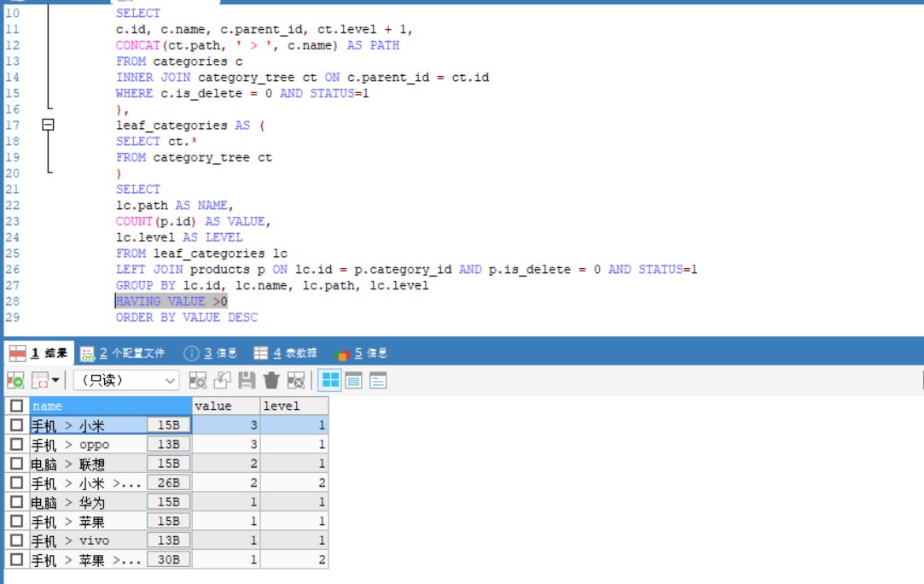Click line number 14 in the gutter

[x=13, y=78]
